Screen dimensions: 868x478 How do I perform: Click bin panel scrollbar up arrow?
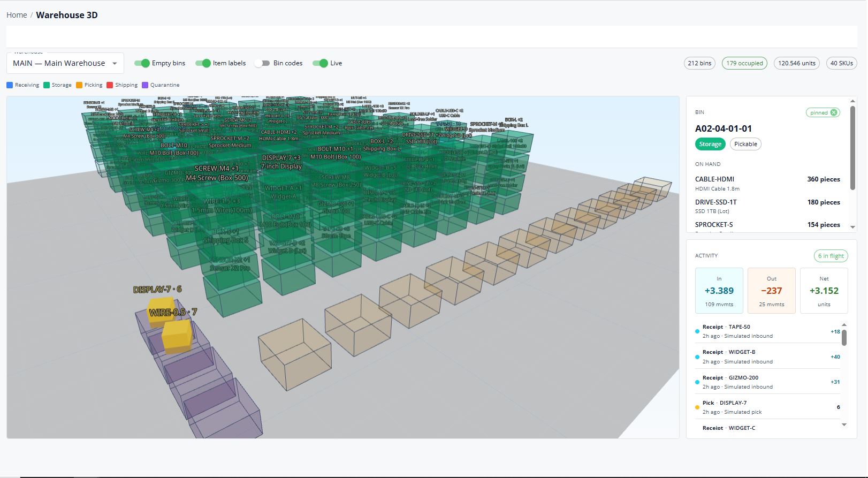point(852,101)
